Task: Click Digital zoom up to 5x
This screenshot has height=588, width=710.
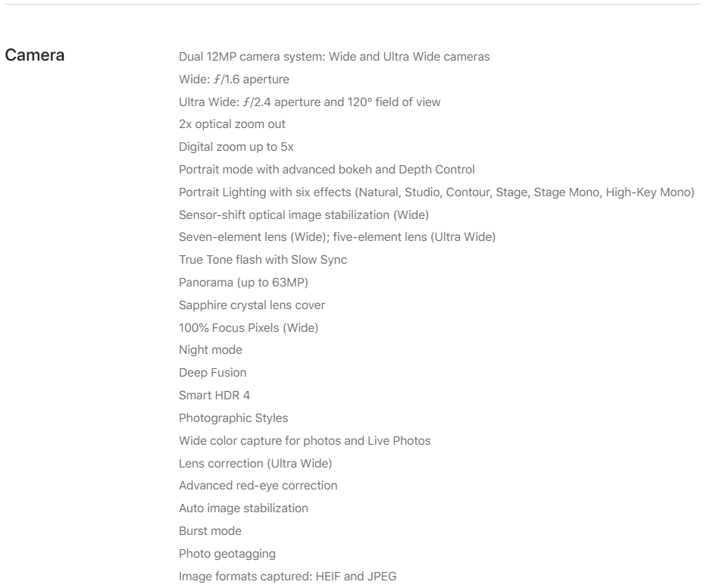Action: [236, 147]
